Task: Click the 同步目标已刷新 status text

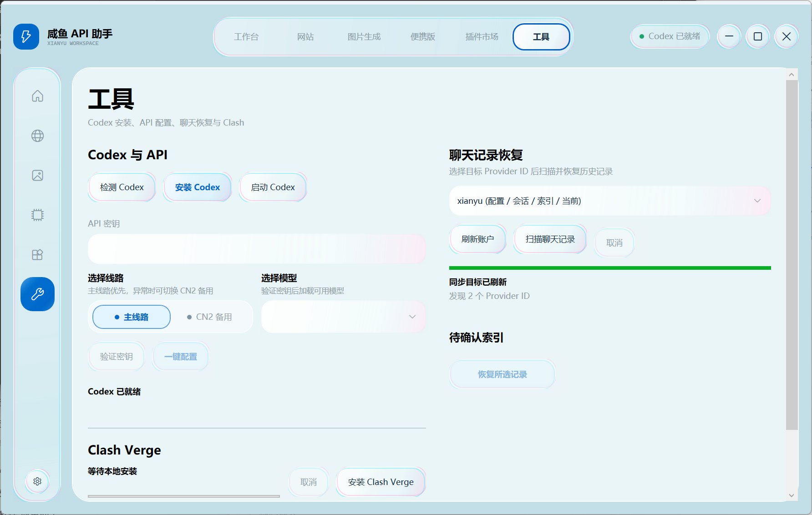Action: 478,282
